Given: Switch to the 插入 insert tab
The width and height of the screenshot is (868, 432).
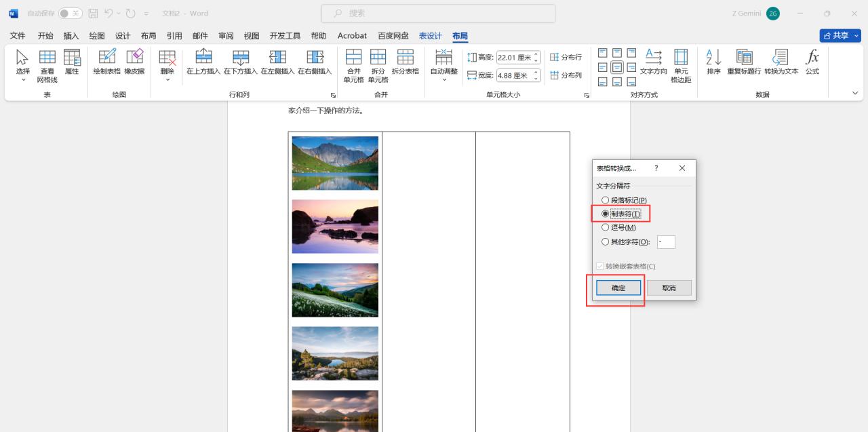Looking at the screenshot, I should pyautogui.click(x=71, y=36).
